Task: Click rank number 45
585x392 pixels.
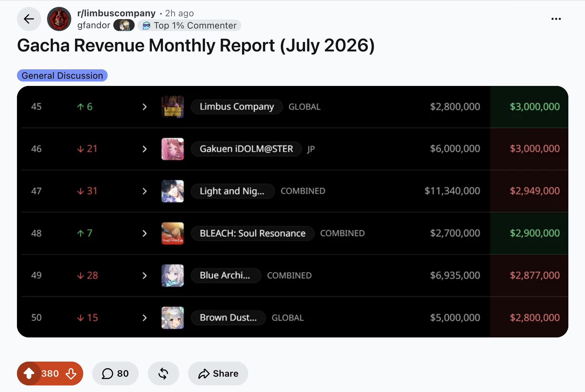Action: point(36,107)
